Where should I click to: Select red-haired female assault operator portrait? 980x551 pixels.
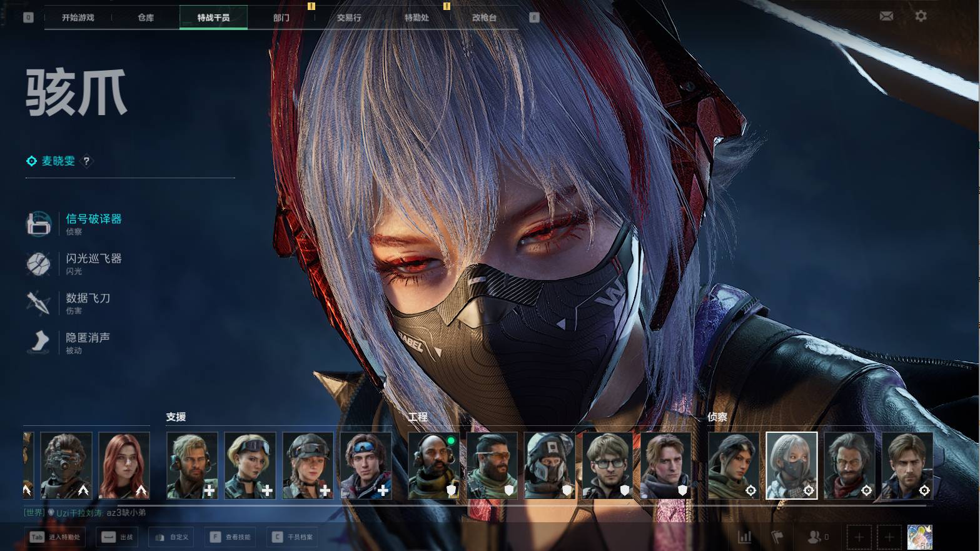pyautogui.click(x=124, y=466)
